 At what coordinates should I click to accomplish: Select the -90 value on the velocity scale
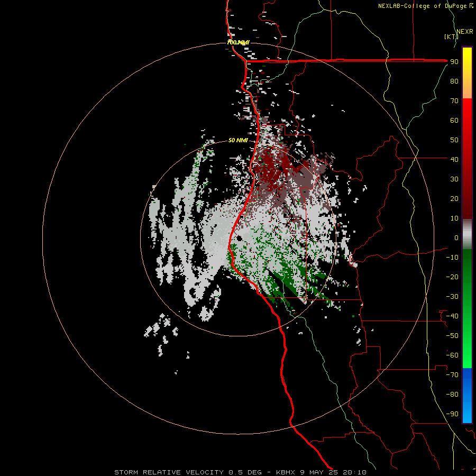[452, 414]
